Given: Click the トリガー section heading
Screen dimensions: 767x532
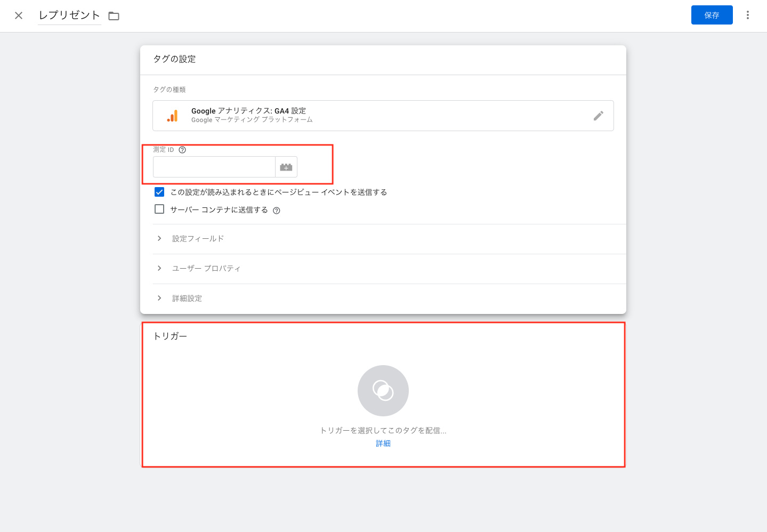Looking at the screenshot, I should coord(170,336).
